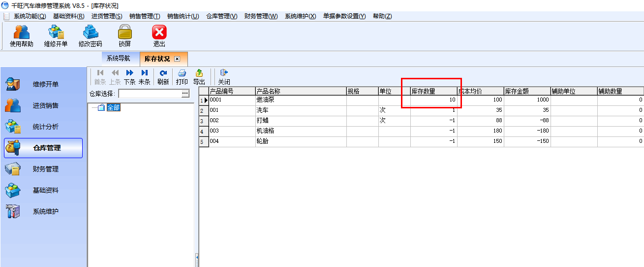Open the 系统功能(Q) menu
The width and height of the screenshot is (644, 267).
tap(30, 16)
